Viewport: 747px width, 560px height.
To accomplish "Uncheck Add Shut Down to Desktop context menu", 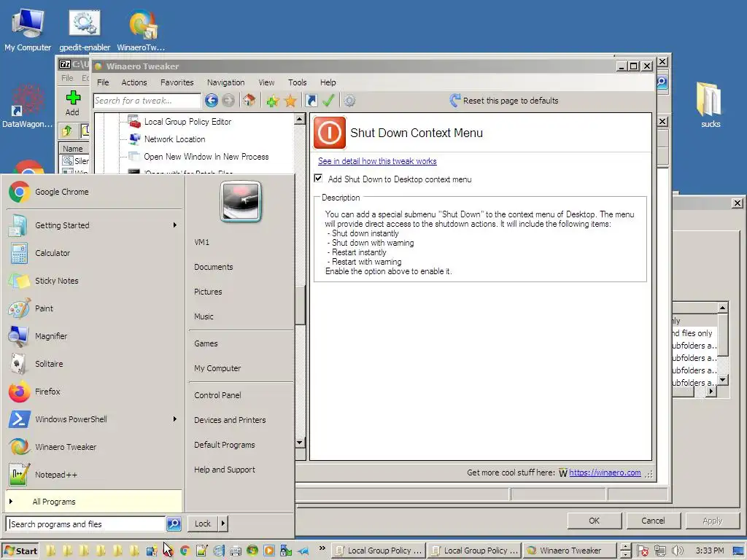I will point(318,179).
